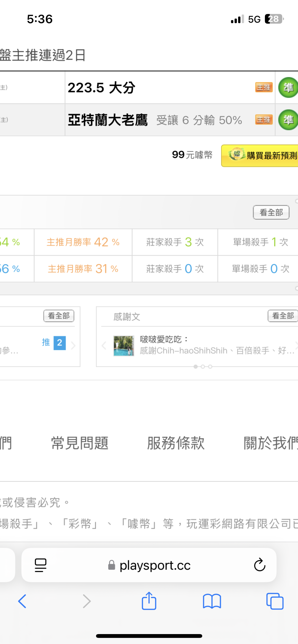Viewport: 298px width, 644px height.
Task: Expand the 推 2 item chevron
Action: point(73,346)
